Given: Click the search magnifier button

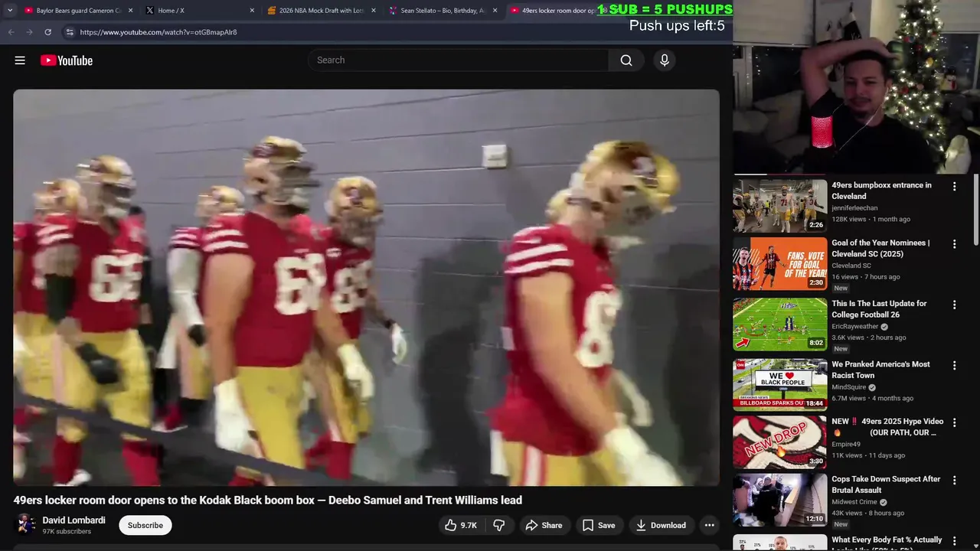Looking at the screenshot, I should point(626,60).
